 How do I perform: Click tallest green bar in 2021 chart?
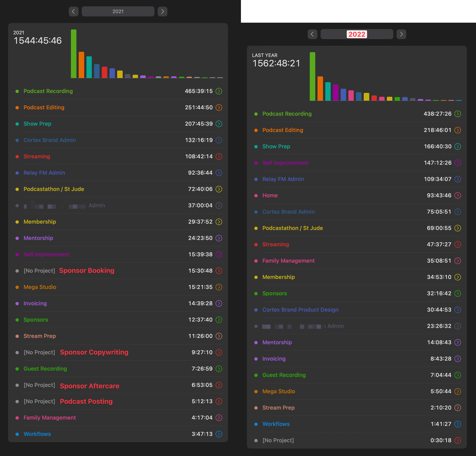pos(74,54)
